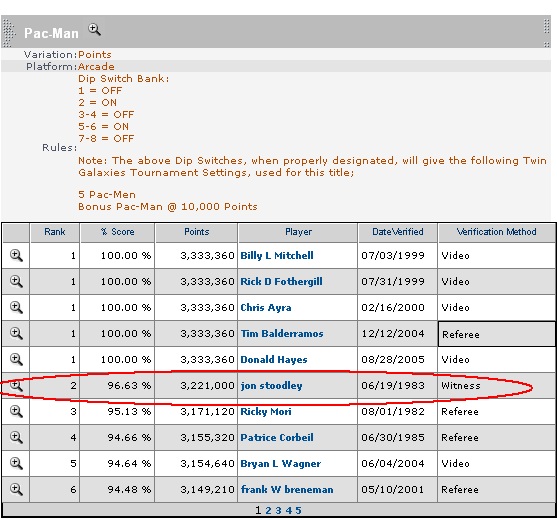The image size is (557, 520).
Task: Open details magnifier for Billy L Mitchell row
Action: (x=16, y=255)
